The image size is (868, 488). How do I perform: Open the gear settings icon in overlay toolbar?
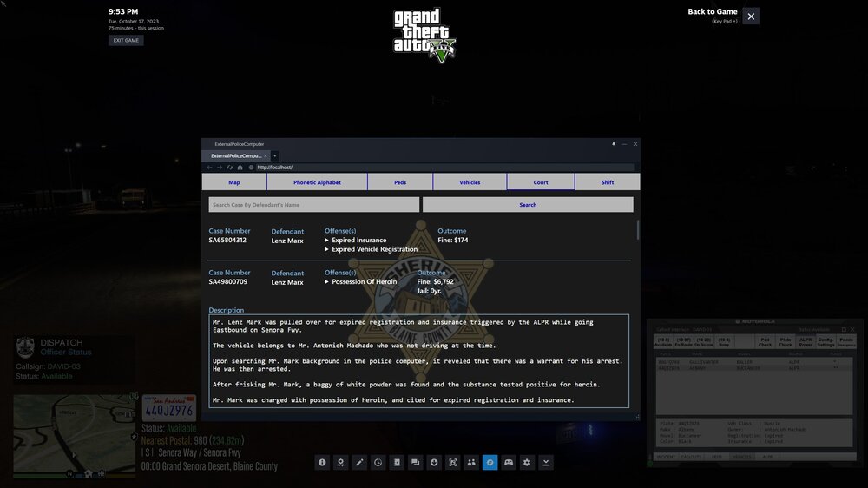click(x=527, y=463)
